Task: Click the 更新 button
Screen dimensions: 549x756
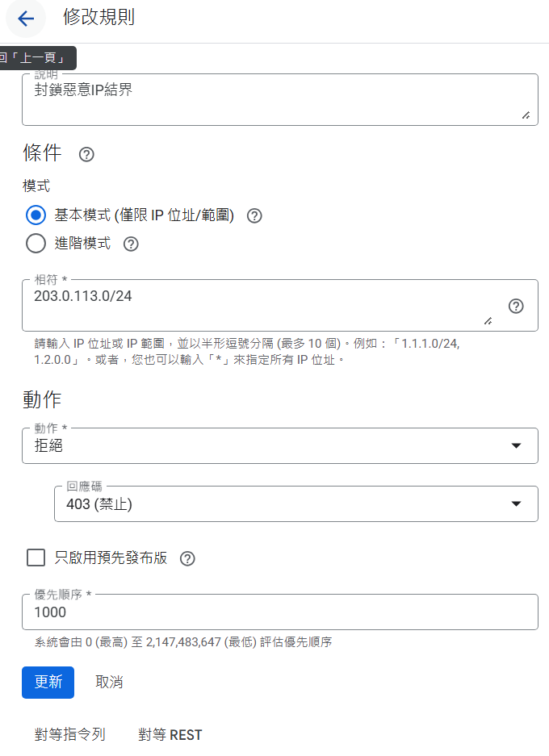Action: (48, 682)
